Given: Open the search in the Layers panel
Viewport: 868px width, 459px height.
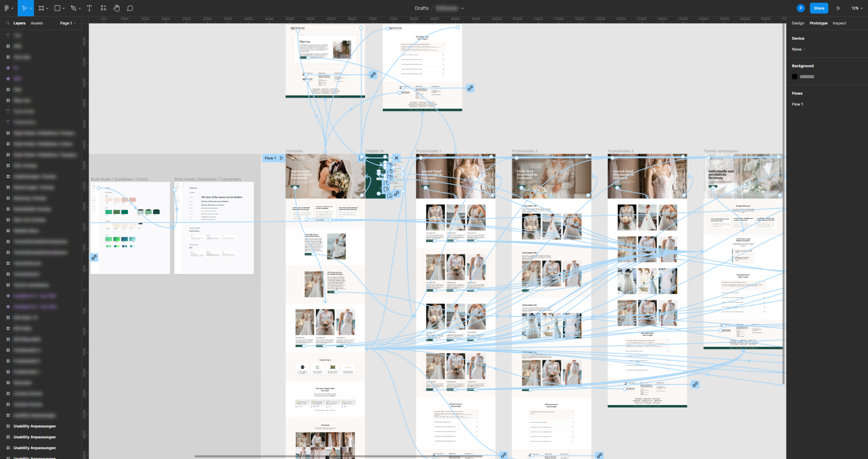Looking at the screenshot, I should 8,23.
